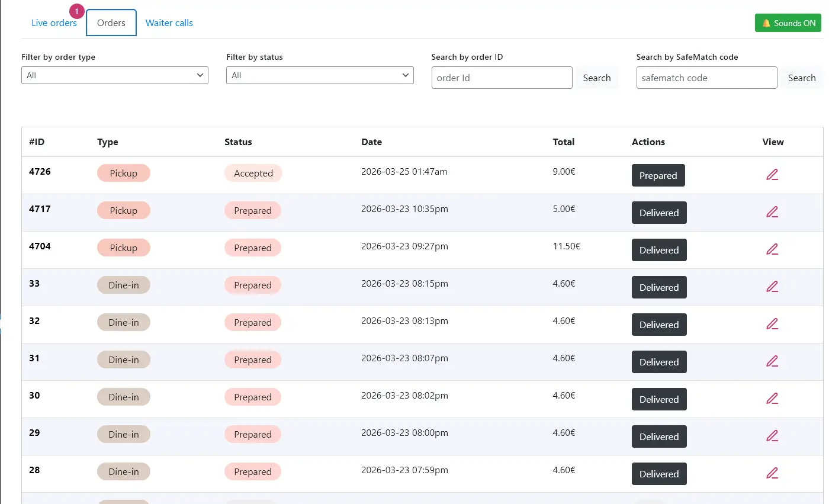Screen dimensions: 829x504
Task: Mark order 4717 as Delivered
Action: [658, 213]
